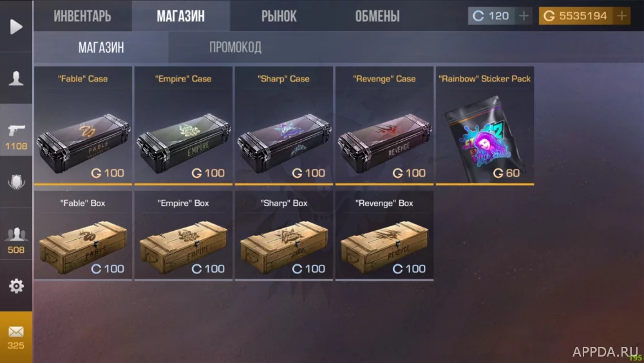Open the profile silhouette icon
This screenshot has height=363, width=644.
click(16, 78)
